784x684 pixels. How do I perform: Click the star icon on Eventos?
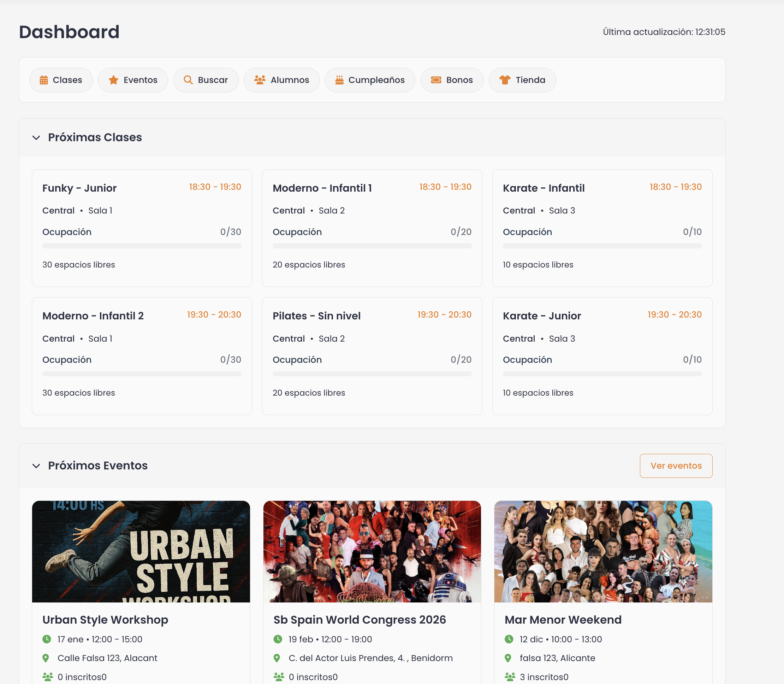[x=113, y=80]
